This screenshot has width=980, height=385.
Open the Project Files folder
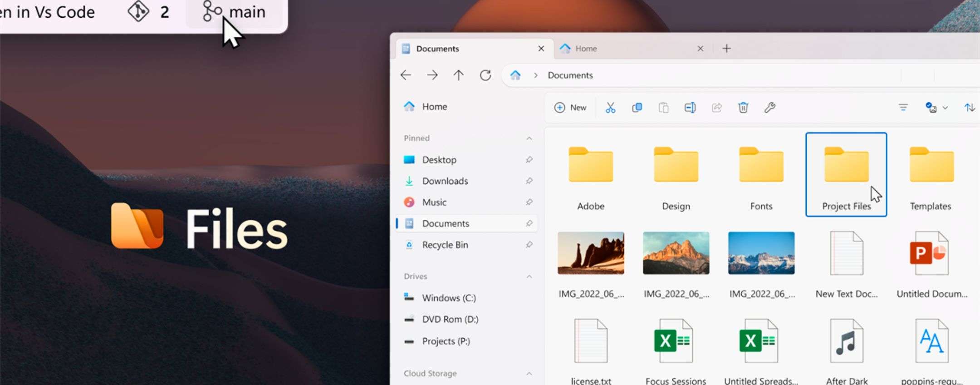[x=846, y=174]
